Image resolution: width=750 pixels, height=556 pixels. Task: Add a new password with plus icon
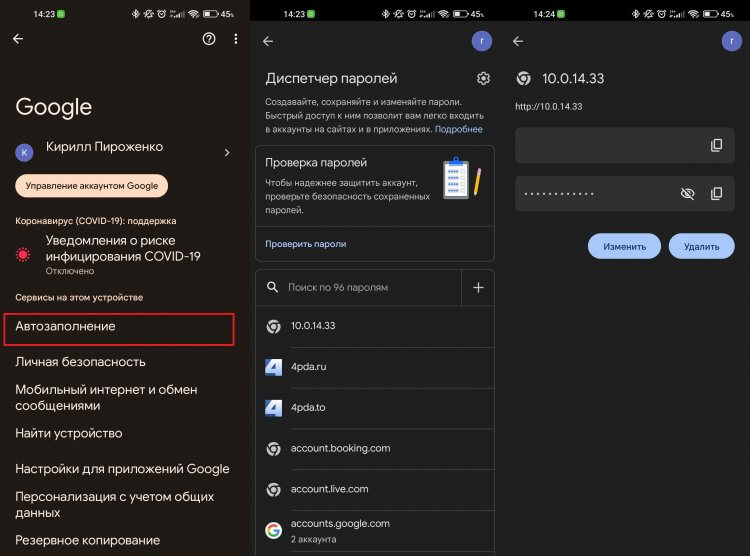point(478,288)
